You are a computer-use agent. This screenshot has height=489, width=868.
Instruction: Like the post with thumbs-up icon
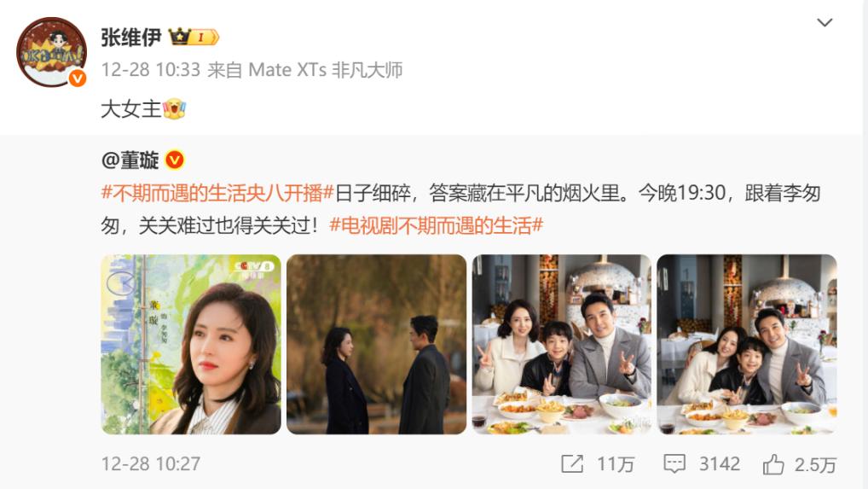pos(773,463)
